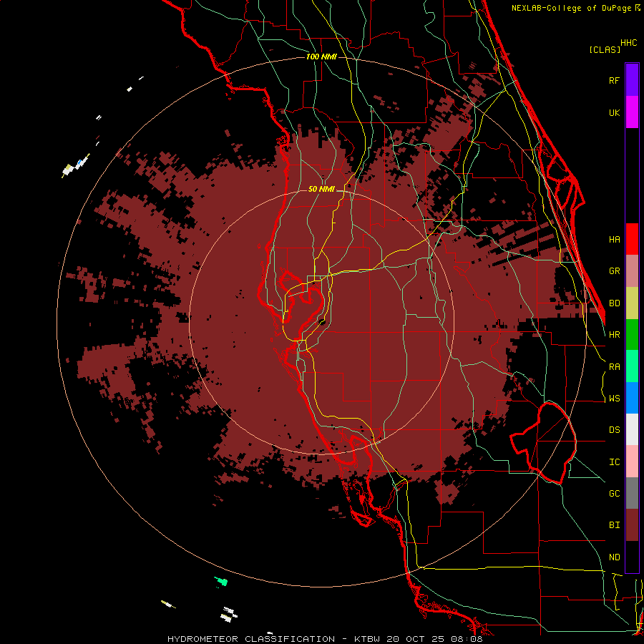
Task: Click the RA legend label
Action: coord(615,367)
